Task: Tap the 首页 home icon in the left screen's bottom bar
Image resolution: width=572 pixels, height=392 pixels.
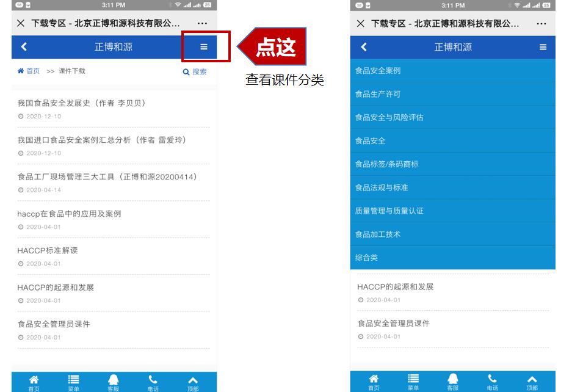Action: tap(34, 382)
